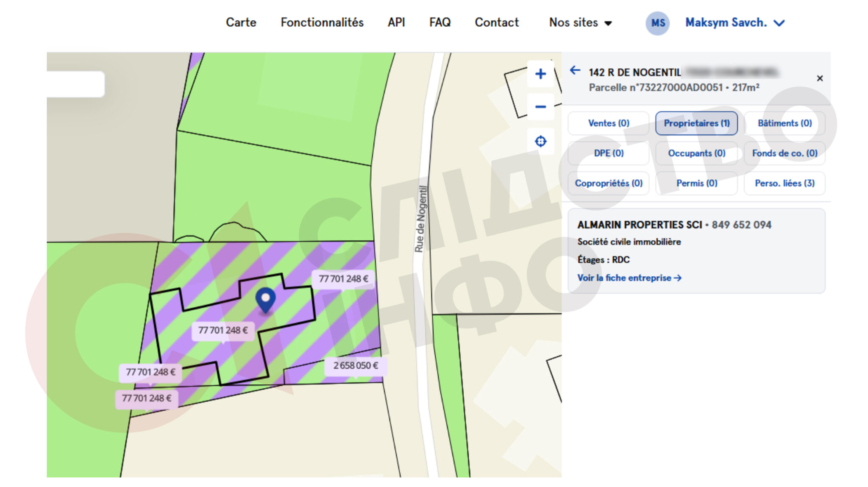This screenshot has height=487, width=868.
Task: Click the 2 658 050 € price label
Action: point(355,365)
